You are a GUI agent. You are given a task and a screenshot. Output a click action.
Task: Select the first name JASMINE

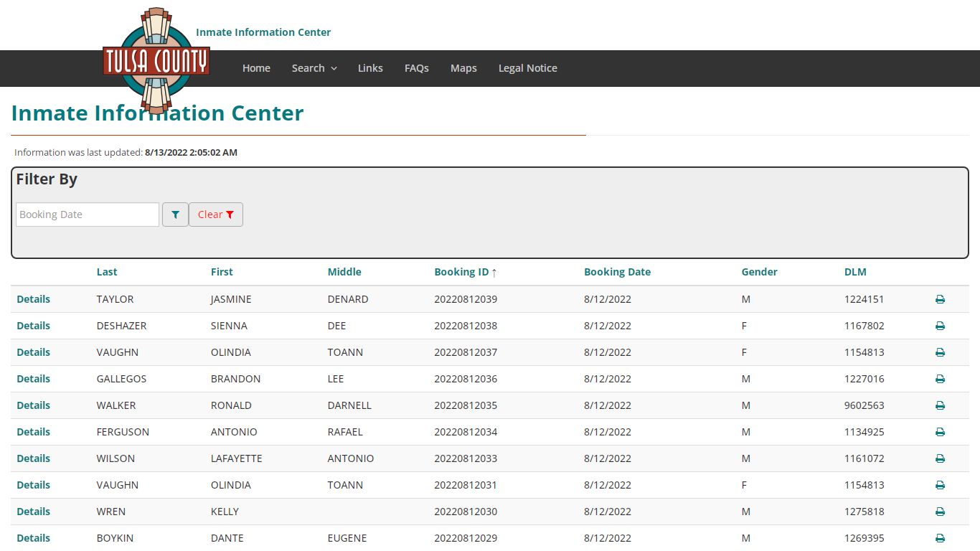231,299
